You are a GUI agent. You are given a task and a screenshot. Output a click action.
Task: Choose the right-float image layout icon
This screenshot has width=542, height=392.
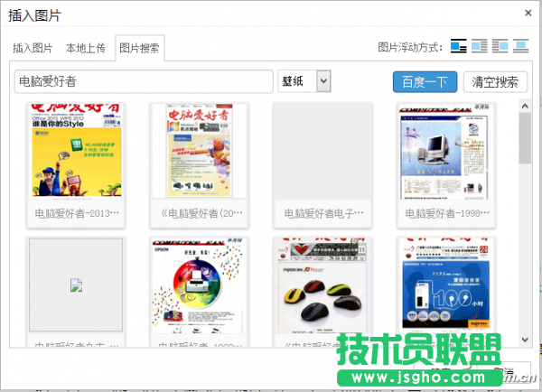click(501, 47)
